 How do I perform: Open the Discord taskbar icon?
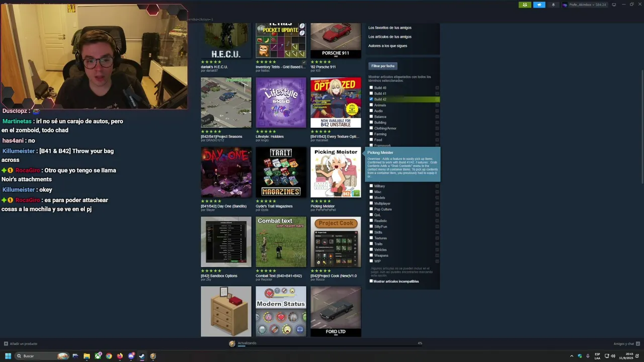pos(131,356)
